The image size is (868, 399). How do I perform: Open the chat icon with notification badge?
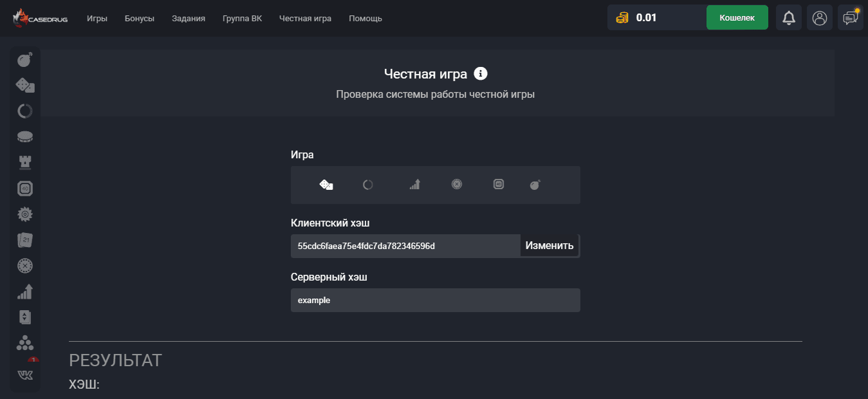(x=850, y=17)
